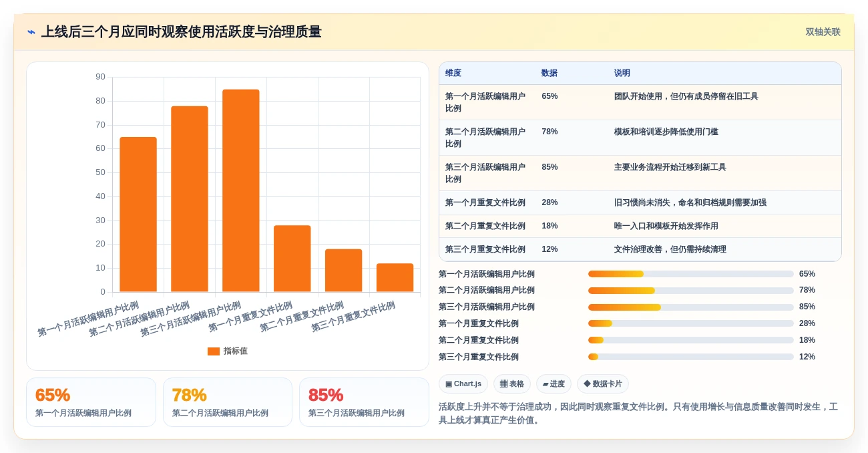Select the 进度 chip

(x=554, y=384)
